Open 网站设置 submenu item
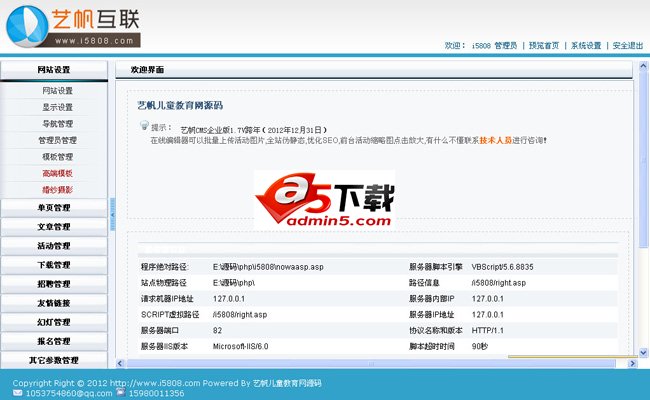650x400 pixels. (58, 91)
